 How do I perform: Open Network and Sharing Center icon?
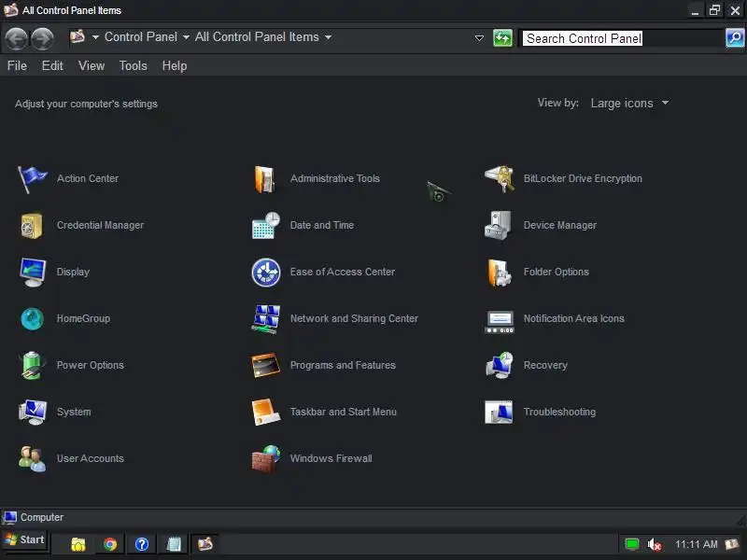[266, 319]
